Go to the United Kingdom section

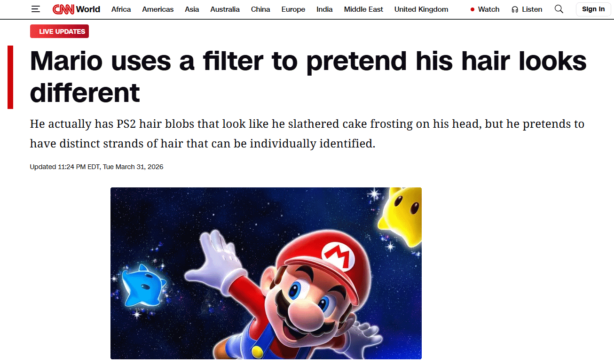click(421, 9)
